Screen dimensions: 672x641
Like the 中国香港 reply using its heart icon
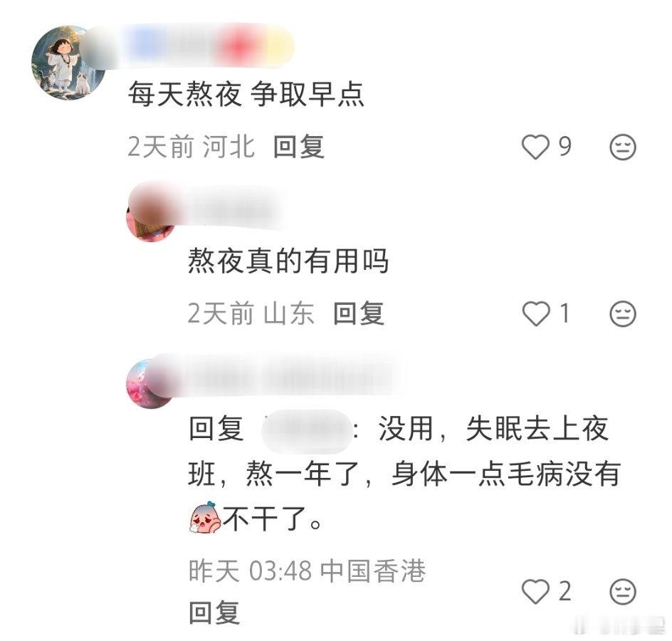tap(535, 592)
